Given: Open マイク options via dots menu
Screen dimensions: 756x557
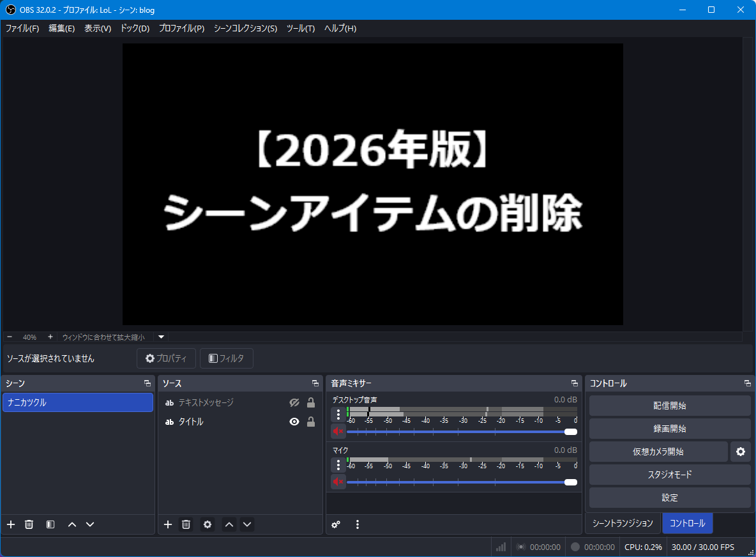Looking at the screenshot, I should tap(338, 464).
